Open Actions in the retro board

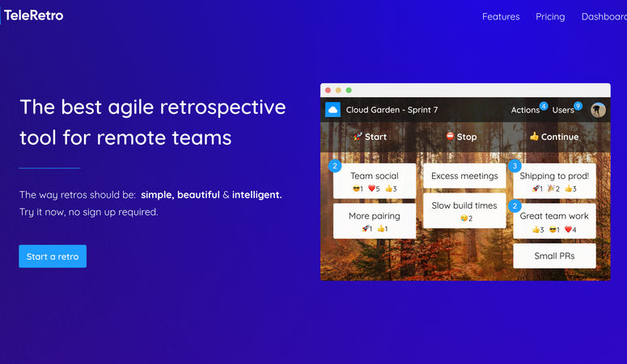coord(525,110)
